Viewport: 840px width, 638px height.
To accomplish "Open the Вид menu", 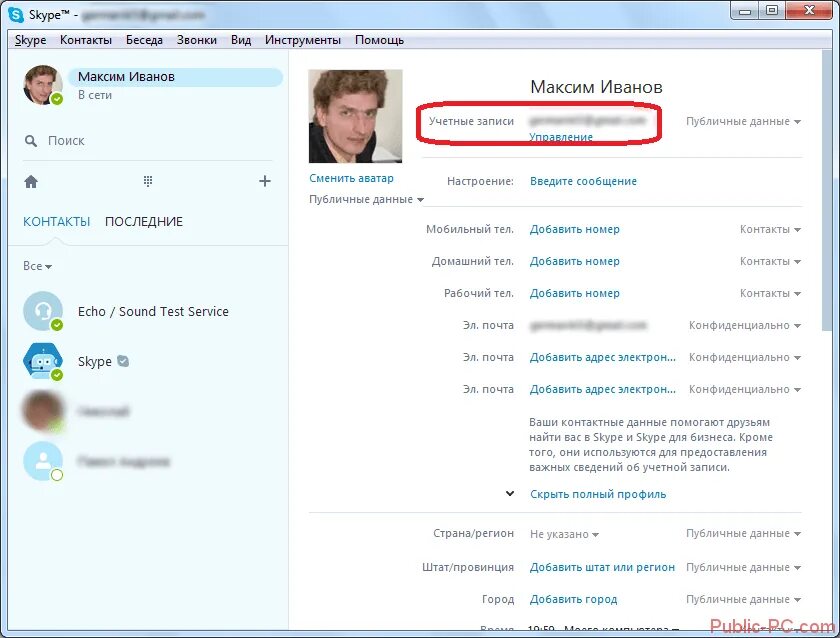I will click(x=241, y=40).
